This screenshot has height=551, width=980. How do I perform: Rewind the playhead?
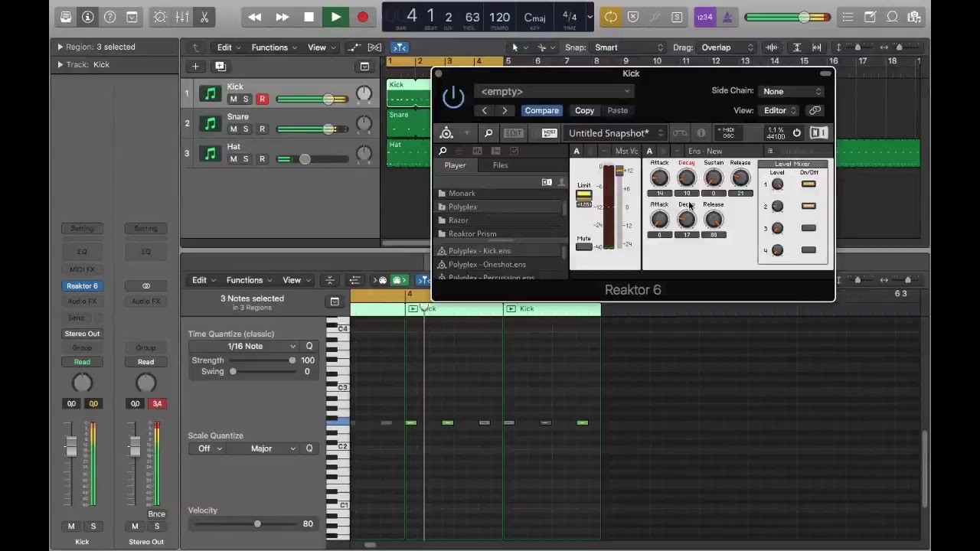254,17
